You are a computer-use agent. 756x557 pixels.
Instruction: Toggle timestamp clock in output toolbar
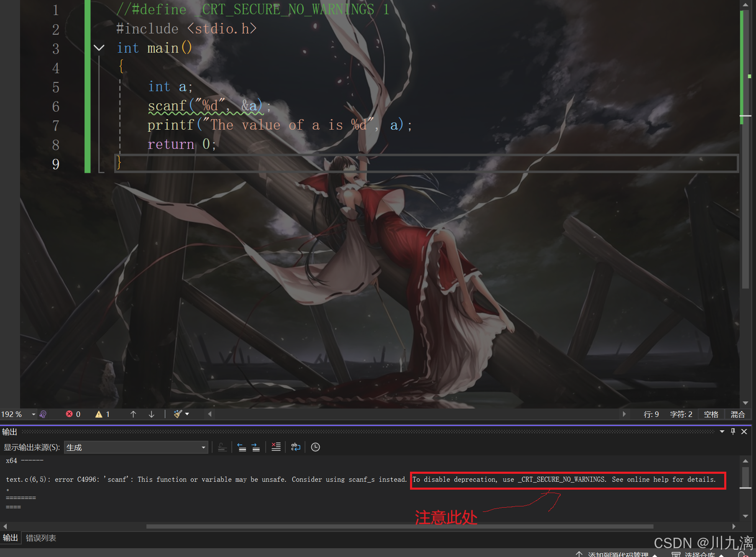pyautogui.click(x=315, y=447)
